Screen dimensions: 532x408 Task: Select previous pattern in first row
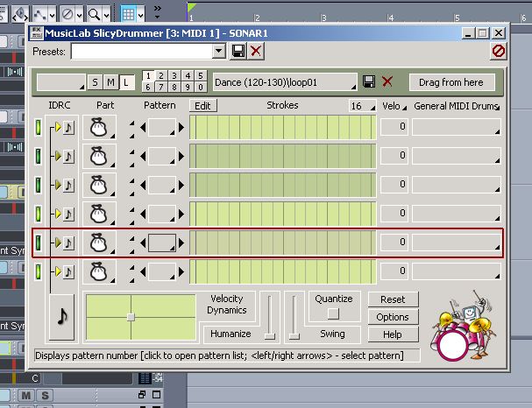[x=143, y=128]
